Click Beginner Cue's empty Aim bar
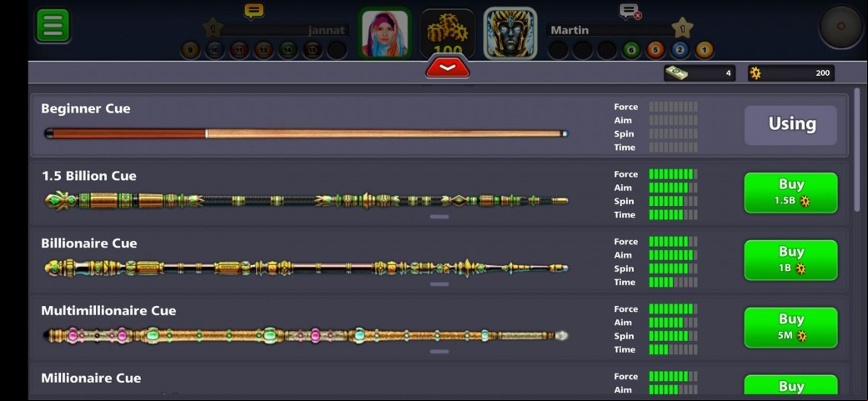868x401 pixels. click(673, 120)
